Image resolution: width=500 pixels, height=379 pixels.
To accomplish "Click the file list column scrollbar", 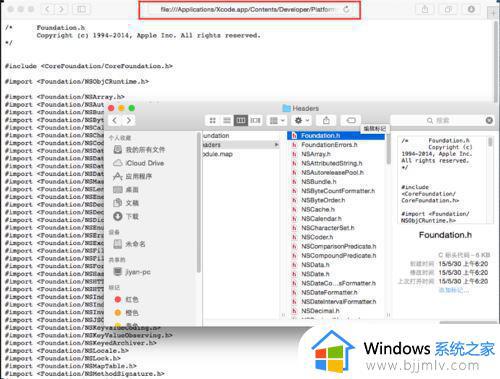I will 389,151.
